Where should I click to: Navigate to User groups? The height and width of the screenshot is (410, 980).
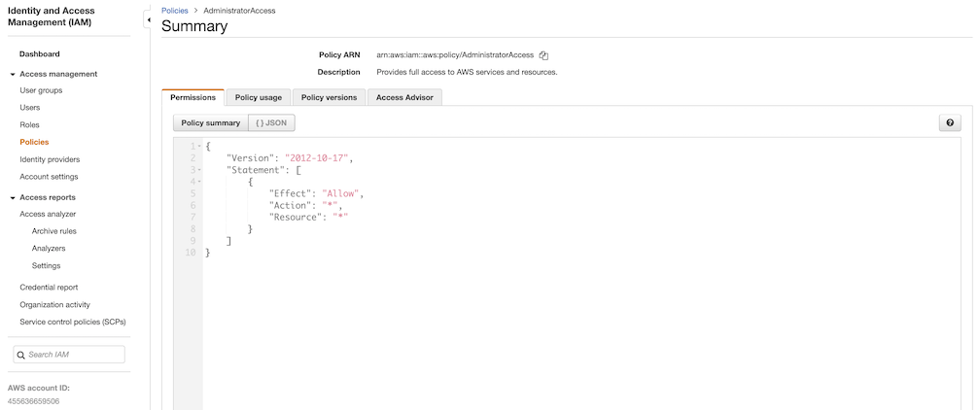pyautogui.click(x=41, y=90)
